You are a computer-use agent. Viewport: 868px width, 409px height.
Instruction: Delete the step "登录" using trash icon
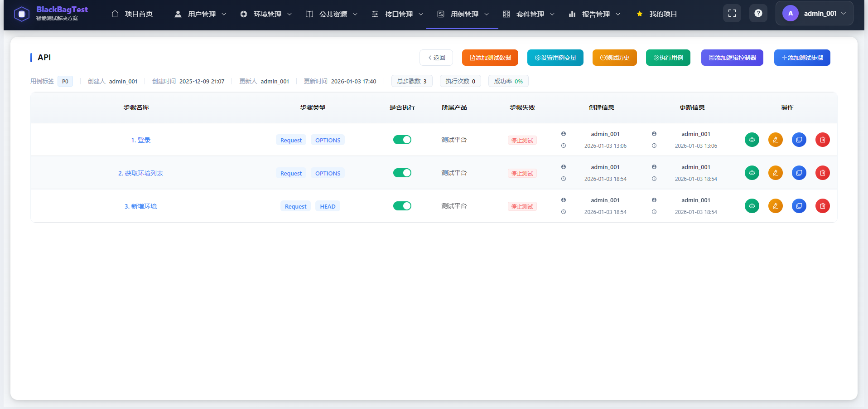coord(823,140)
